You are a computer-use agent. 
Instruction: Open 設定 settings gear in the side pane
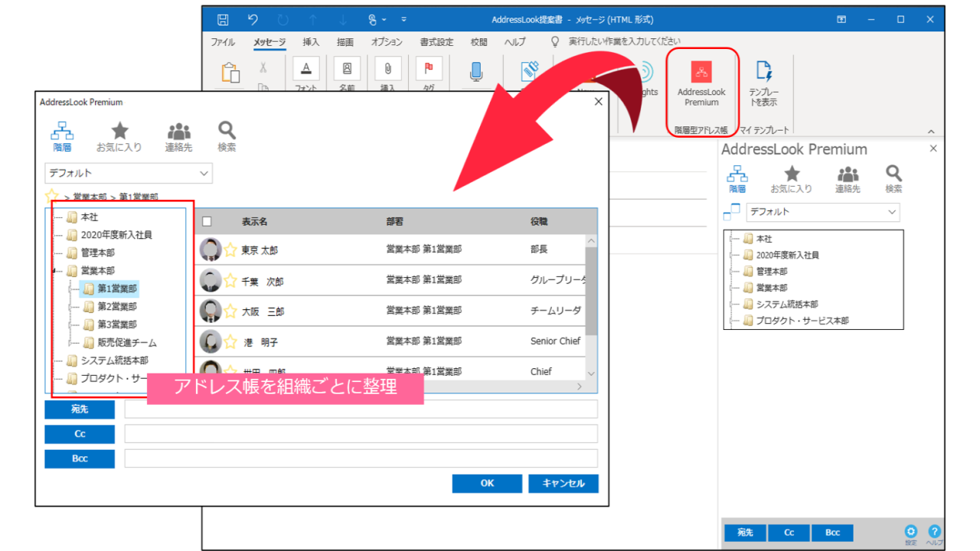[910, 534]
